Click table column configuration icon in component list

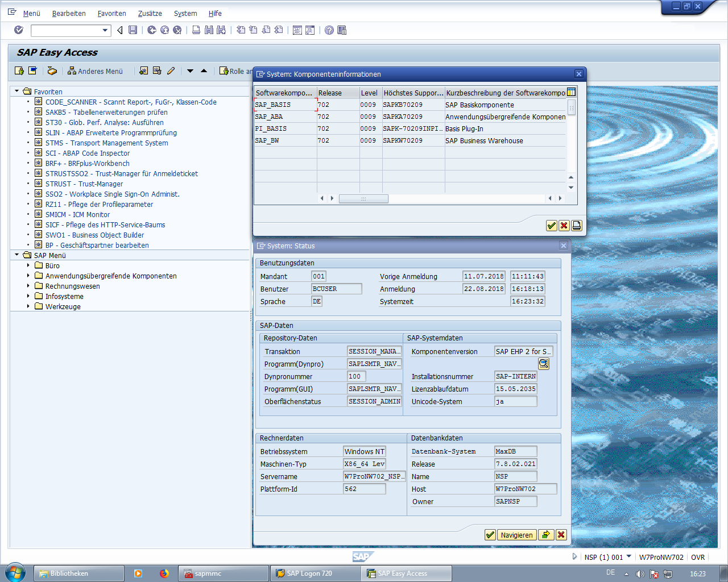click(x=571, y=92)
